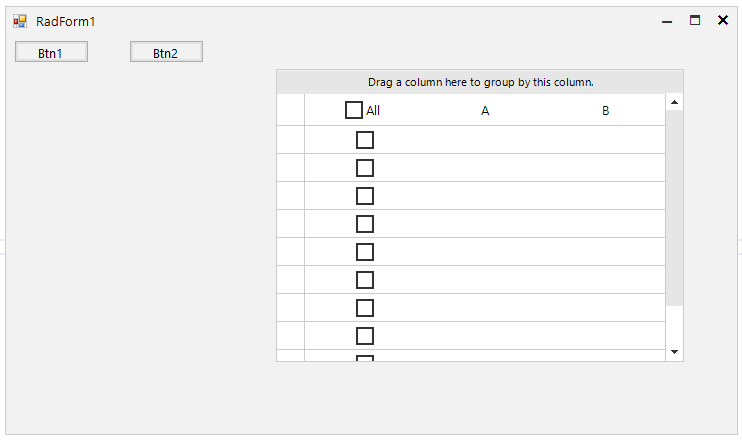Image resolution: width=742 pixels, height=442 pixels.
Task: Select the column B header
Action: [605, 111]
